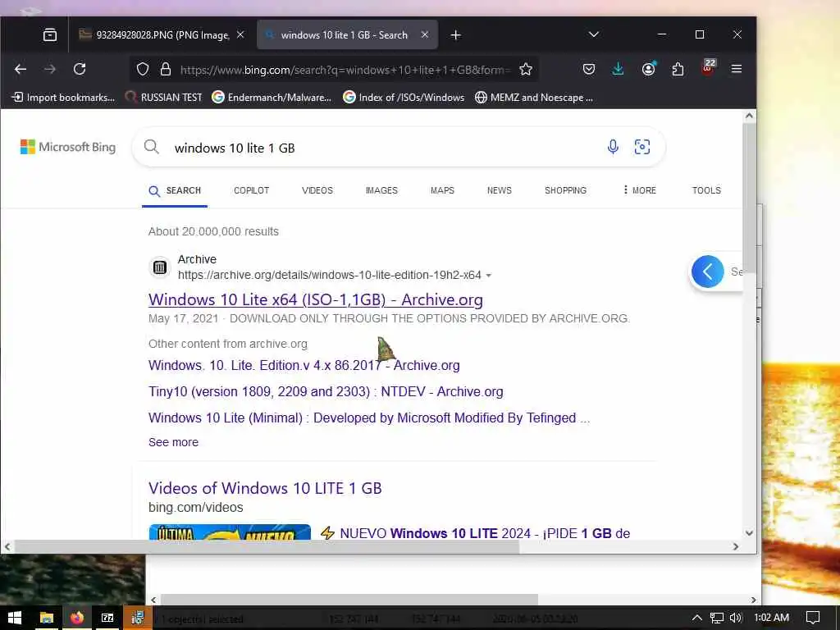Open the MEMZ and Noescape bookmark
Screen dimensions: 840x630
coord(534,98)
